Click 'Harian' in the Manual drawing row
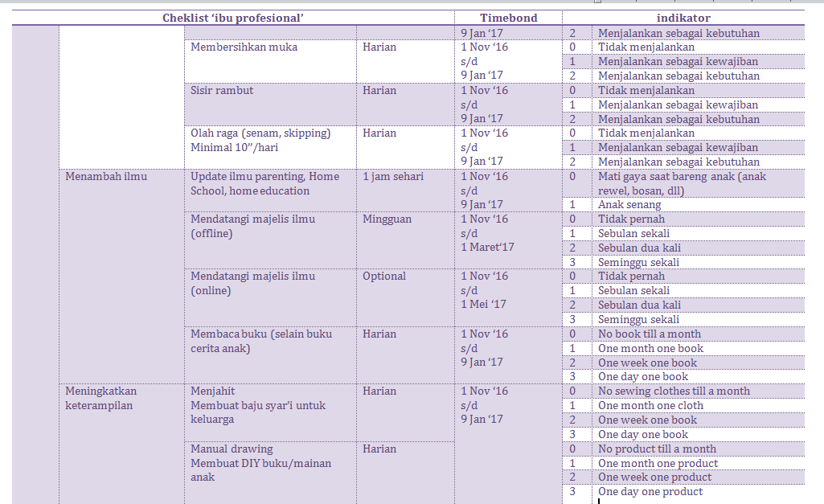Viewport: 824px width, 504px height. pos(379,449)
